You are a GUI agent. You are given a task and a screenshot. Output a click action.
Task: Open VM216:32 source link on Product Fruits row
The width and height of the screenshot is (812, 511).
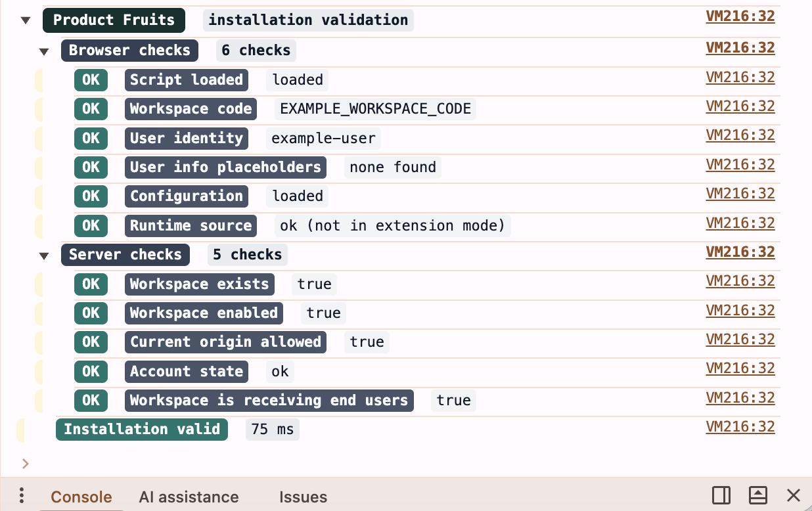[740, 16]
